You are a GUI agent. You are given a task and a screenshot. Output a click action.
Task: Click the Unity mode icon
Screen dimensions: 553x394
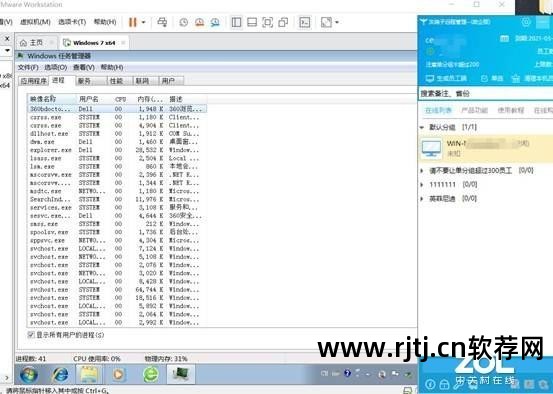pos(283,22)
